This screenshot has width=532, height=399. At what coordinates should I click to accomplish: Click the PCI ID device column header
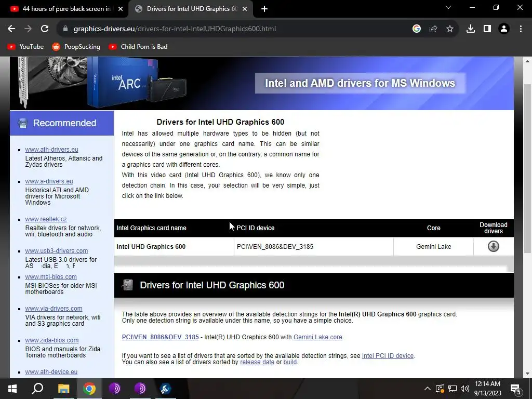click(x=256, y=228)
